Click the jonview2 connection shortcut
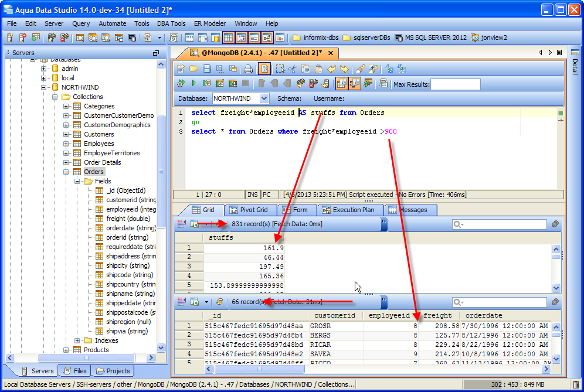584x392 pixels. pos(489,38)
